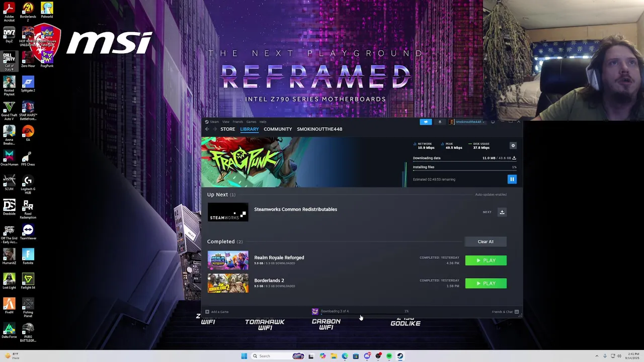Launch Palworld from the desktop
The image size is (644, 362).
[x=47, y=11]
